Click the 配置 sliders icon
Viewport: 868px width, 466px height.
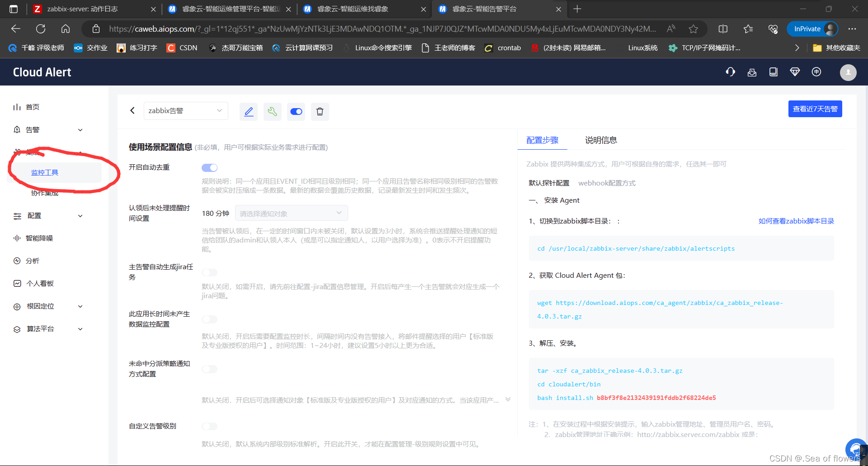pos(17,216)
